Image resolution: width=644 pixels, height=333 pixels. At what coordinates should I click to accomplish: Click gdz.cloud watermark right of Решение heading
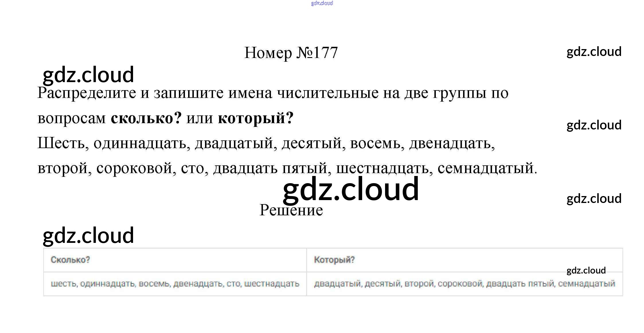594,199
